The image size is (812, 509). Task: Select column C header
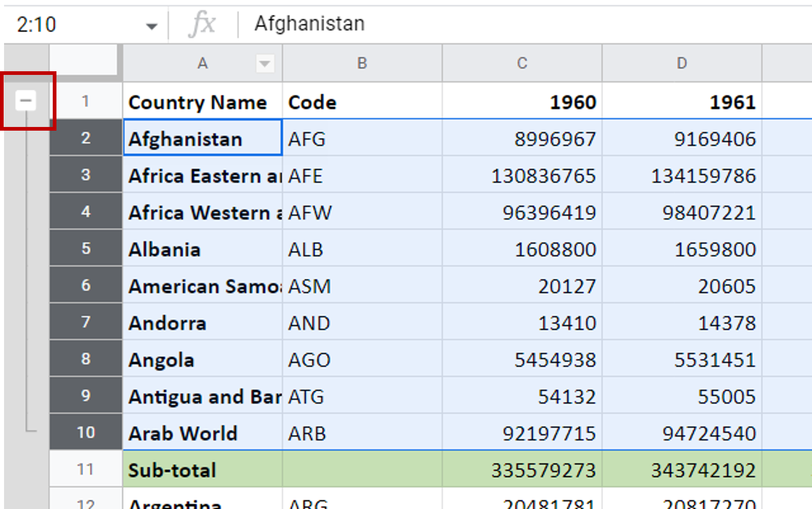(522, 63)
